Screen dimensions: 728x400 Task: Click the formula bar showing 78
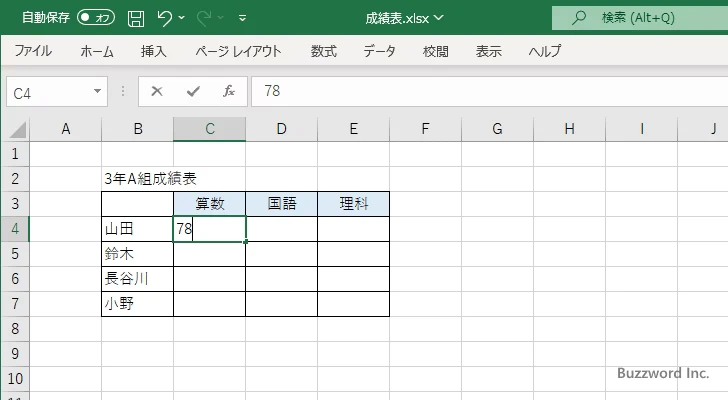pos(489,91)
